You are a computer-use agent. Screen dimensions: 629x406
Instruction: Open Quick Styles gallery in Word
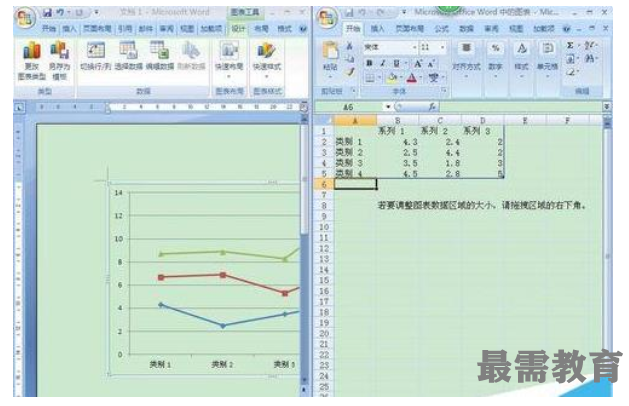point(266,59)
